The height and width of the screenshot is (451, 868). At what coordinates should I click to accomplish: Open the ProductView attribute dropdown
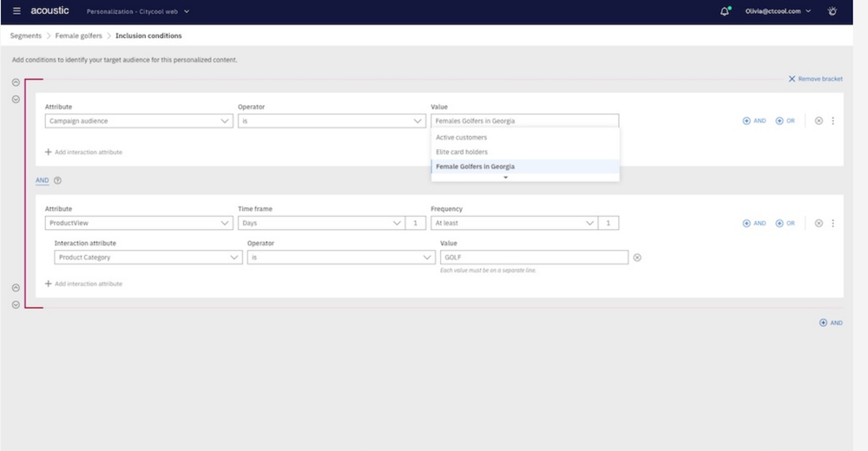139,223
